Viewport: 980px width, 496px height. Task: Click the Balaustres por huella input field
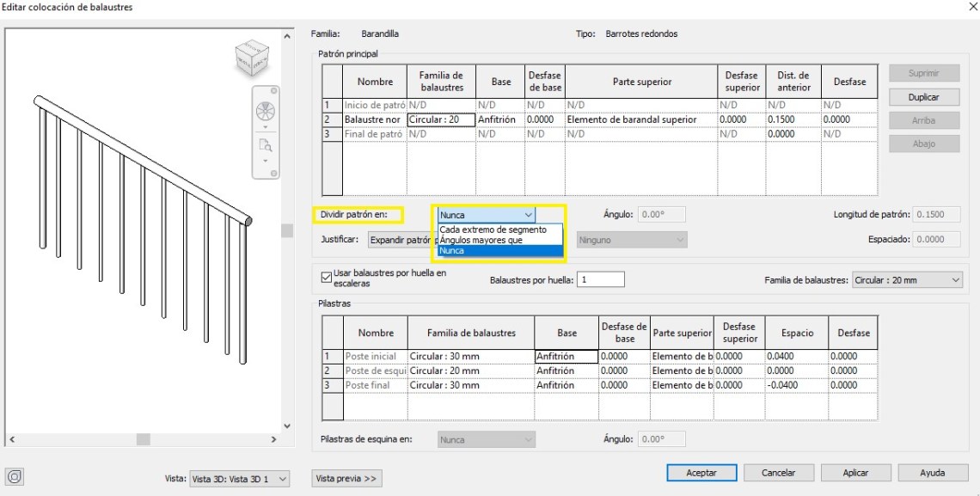600,280
